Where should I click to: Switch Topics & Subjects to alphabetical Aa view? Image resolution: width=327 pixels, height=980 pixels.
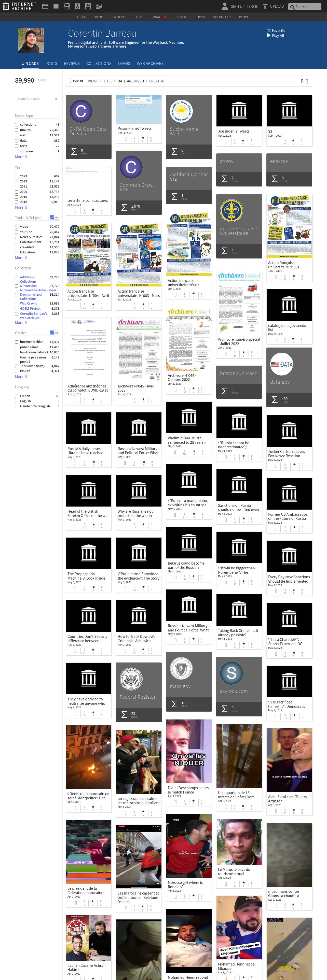(x=57, y=217)
